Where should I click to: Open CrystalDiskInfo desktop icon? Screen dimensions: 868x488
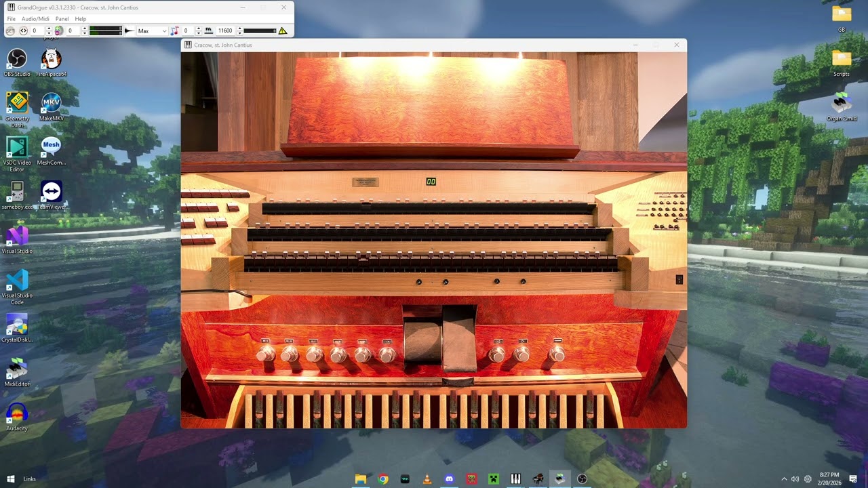click(17, 328)
